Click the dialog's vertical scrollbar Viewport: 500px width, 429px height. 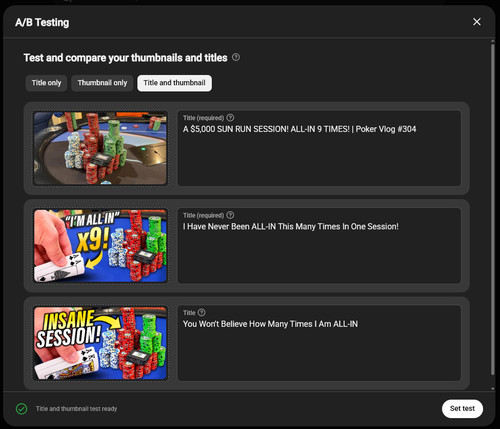tap(492, 209)
